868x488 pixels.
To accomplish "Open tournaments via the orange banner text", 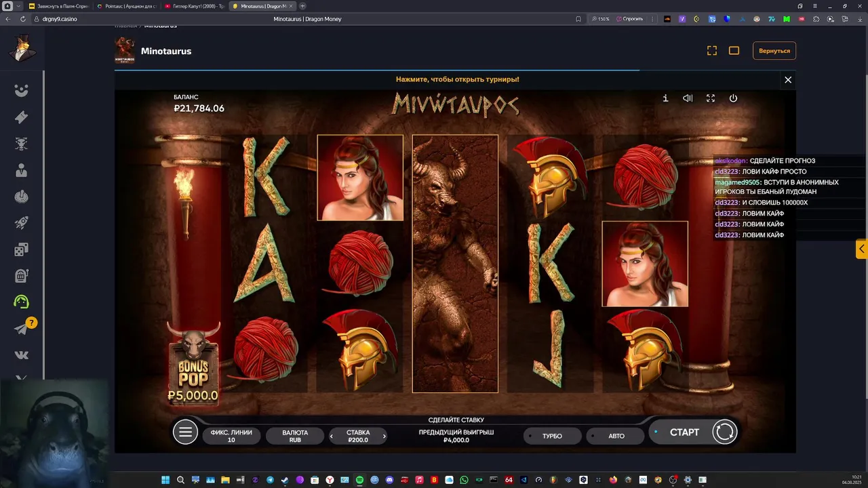I will tap(458, 79).
